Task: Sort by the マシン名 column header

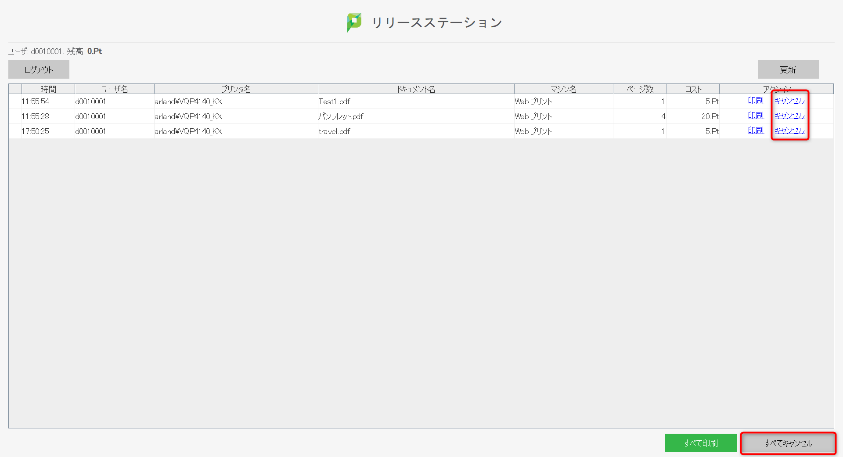Action: point(564,89)
